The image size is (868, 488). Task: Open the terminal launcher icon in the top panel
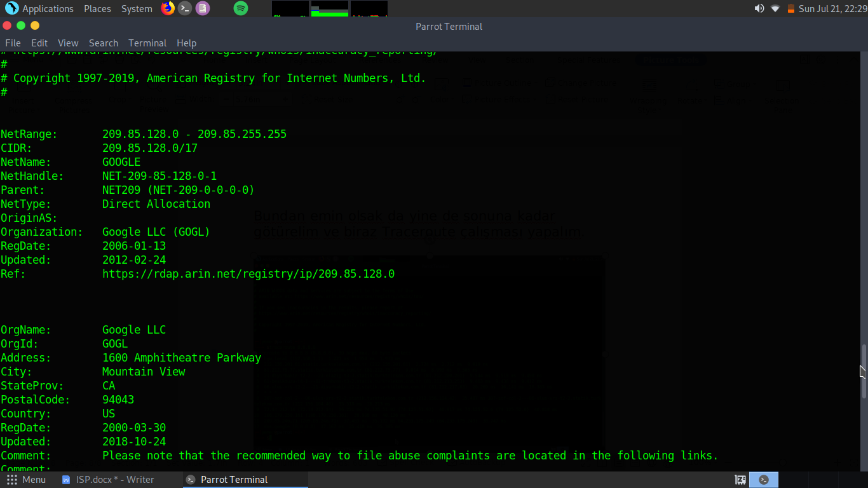click(x=185, y=8)
